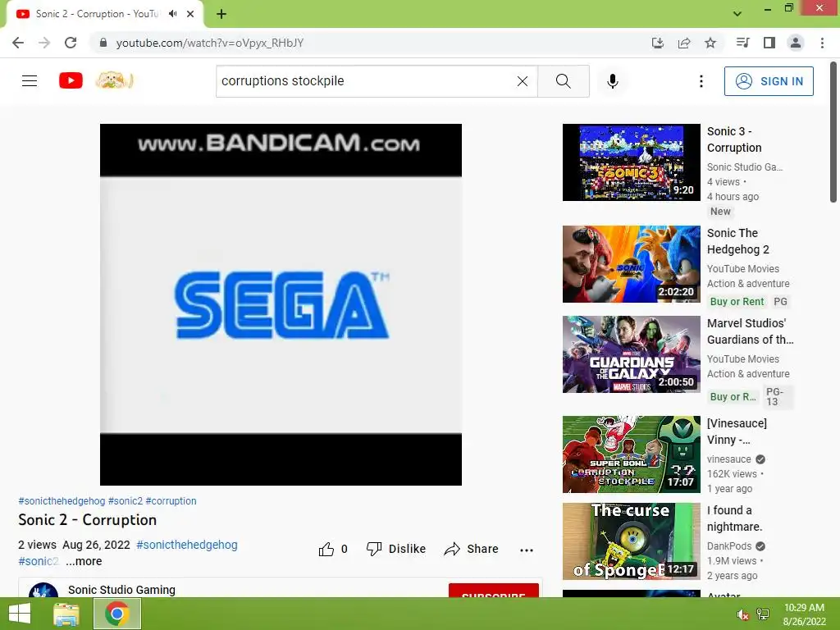The image size is (840, 630).
Task: Open the Windows Start button
Action: click(x=20, y=614)
